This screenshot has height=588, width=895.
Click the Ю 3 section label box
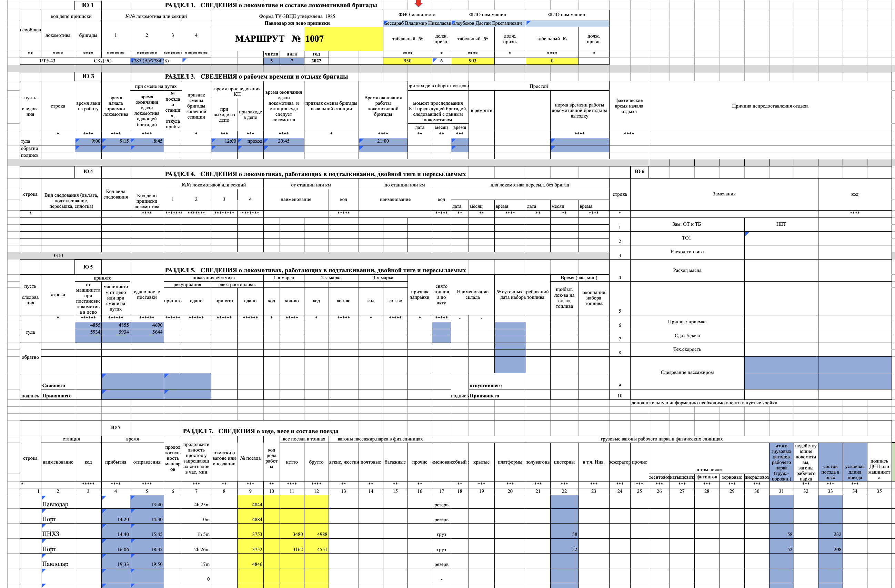[88, 76]
